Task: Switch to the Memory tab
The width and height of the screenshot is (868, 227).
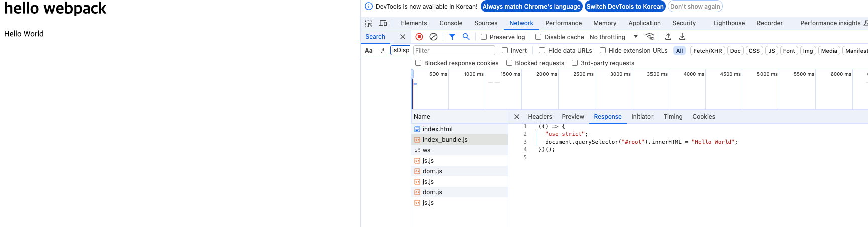Action: (x=605, y=23)
